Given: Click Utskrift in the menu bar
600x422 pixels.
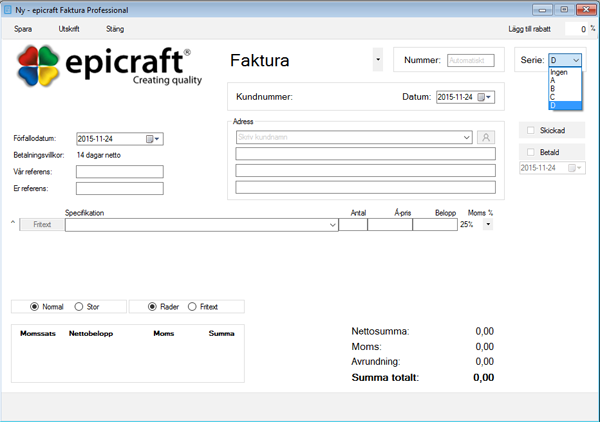Looking at the screenshot, I should tap(69, 29).
